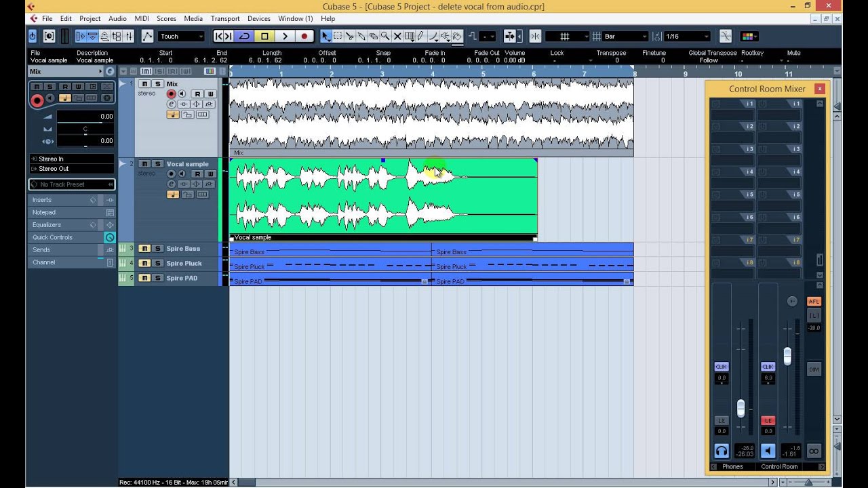Click the Stereo In input routing
The width and height of the screenshot is (868, 488).
[x=71, y=159]
